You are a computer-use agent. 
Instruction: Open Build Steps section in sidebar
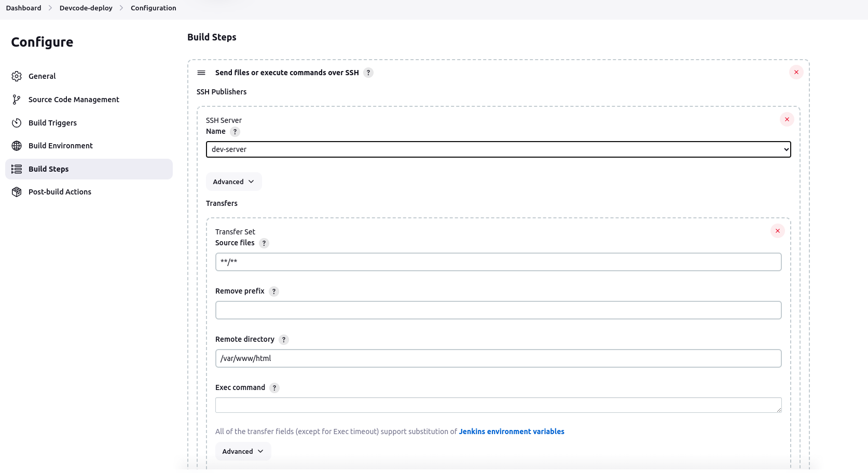[x=48, y=169]
